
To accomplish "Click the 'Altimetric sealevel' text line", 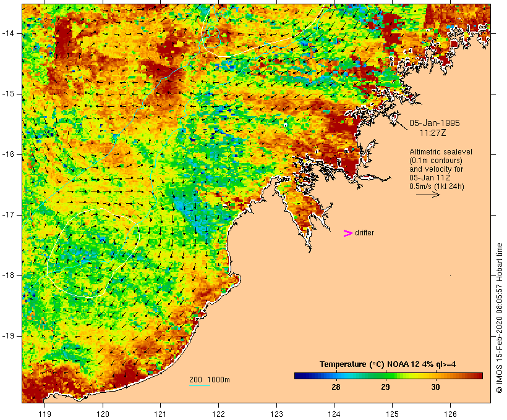I will (441, 152).
